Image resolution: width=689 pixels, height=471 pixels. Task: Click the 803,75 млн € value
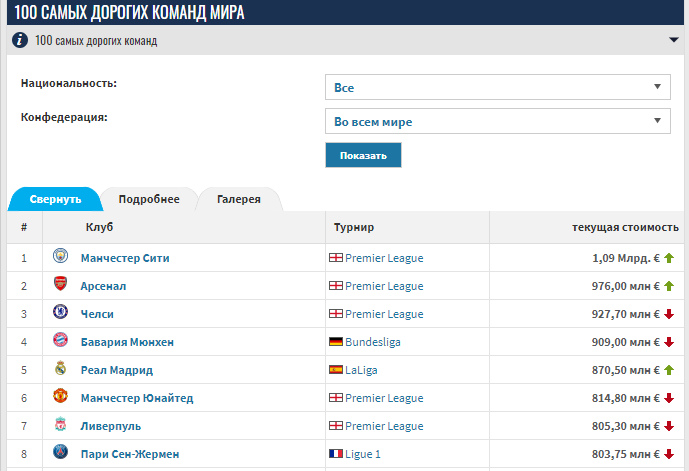626,454
